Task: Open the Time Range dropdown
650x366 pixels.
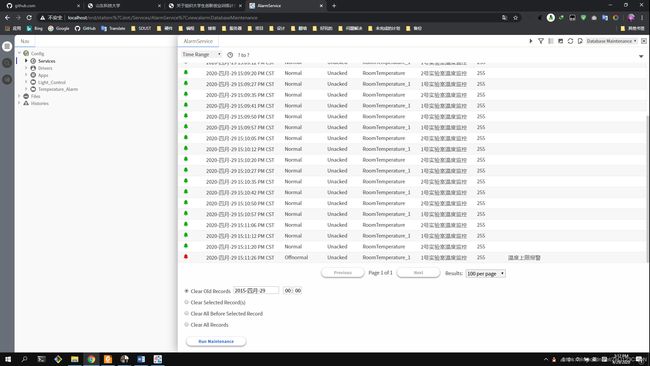Action: pyautogui.click(x=202, y=54)
